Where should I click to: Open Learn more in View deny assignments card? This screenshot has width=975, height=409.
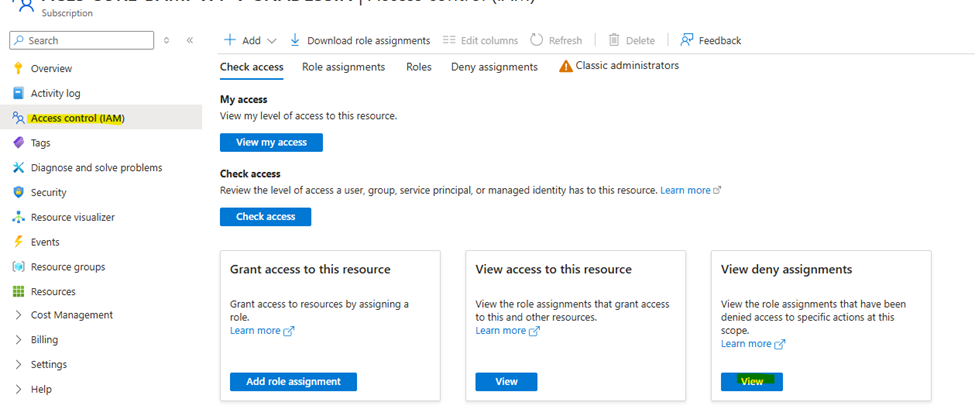(753, 344)
